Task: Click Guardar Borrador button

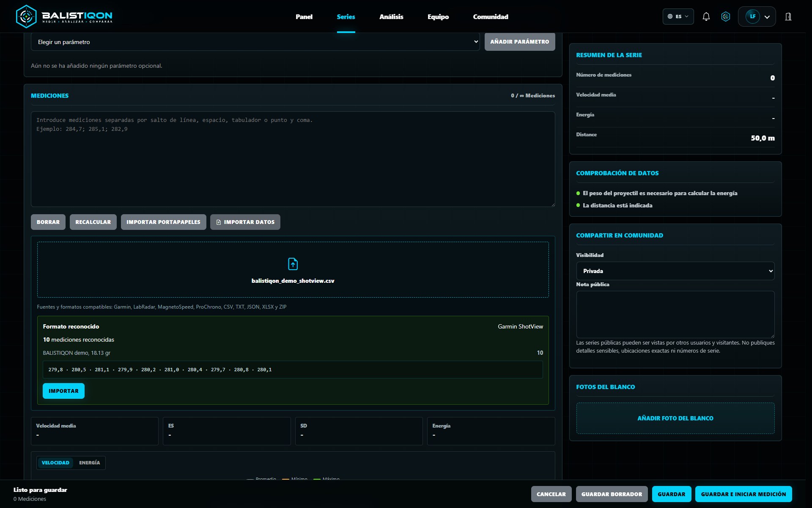Action: (x=612, y=494)
